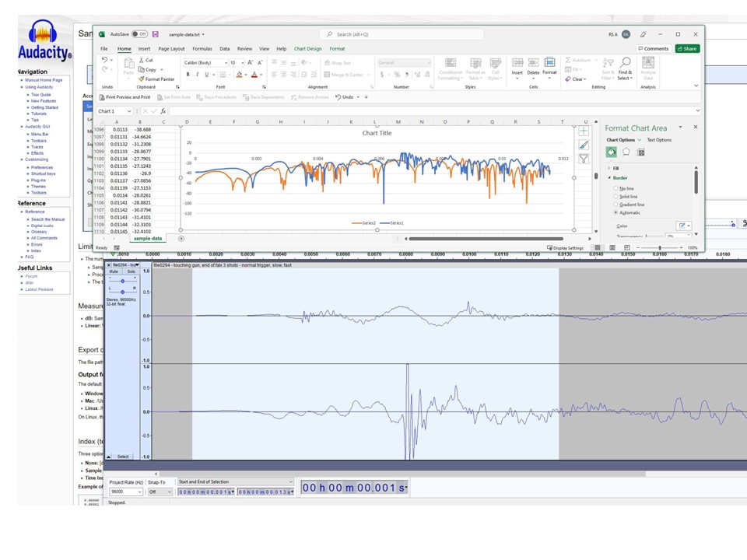Click the insert function fx icon

click(x=163, y=111)
